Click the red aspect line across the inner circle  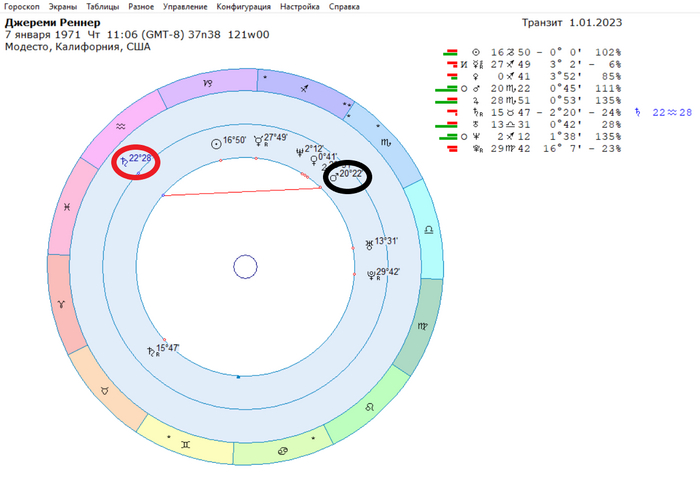242,192
